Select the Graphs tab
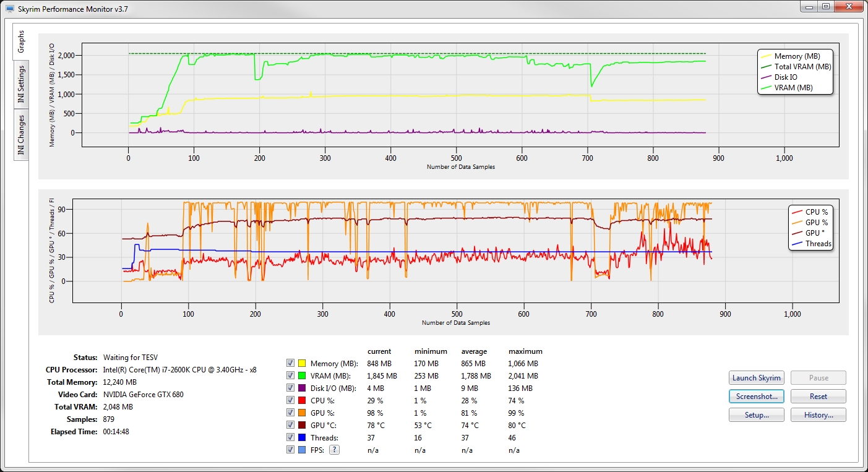The image size is (868, 472). 21,41
